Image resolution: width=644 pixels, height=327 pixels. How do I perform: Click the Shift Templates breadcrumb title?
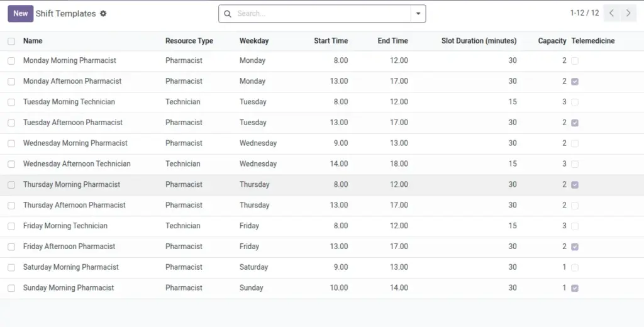click(65, 14)
